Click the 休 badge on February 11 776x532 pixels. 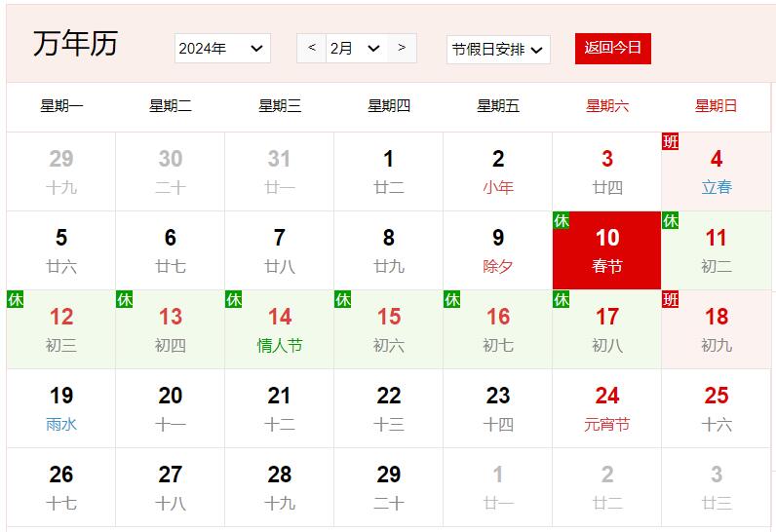671,221
